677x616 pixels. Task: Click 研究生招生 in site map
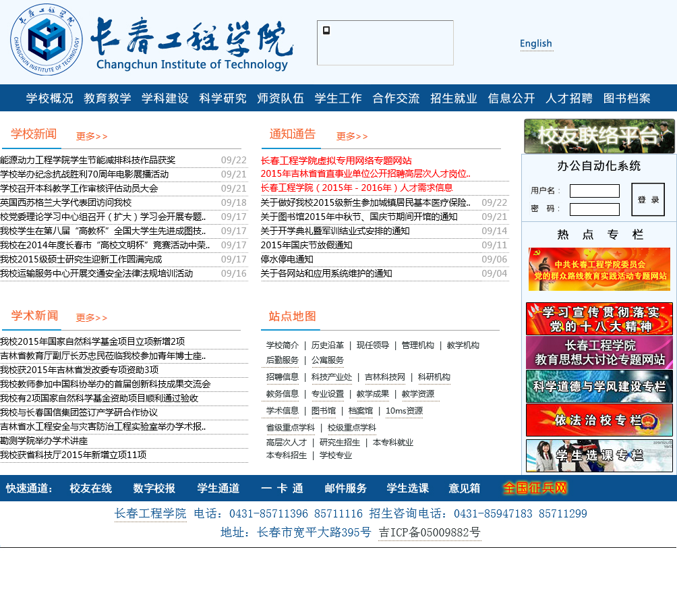340,443
